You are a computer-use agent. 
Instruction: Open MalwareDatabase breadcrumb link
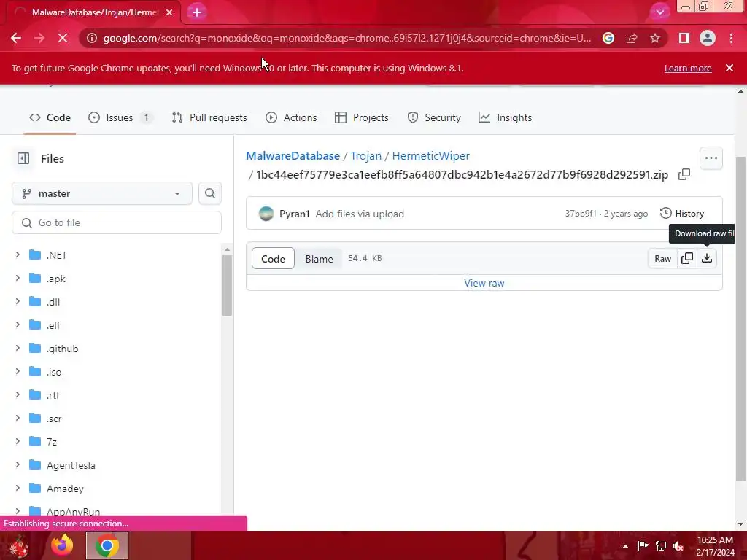(293, 156)
